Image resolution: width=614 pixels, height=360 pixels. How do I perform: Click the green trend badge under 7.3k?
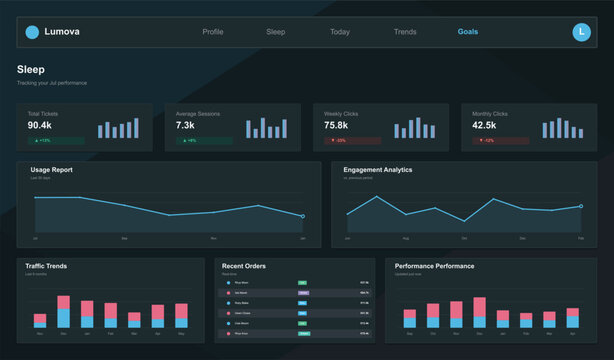(204, 140)
